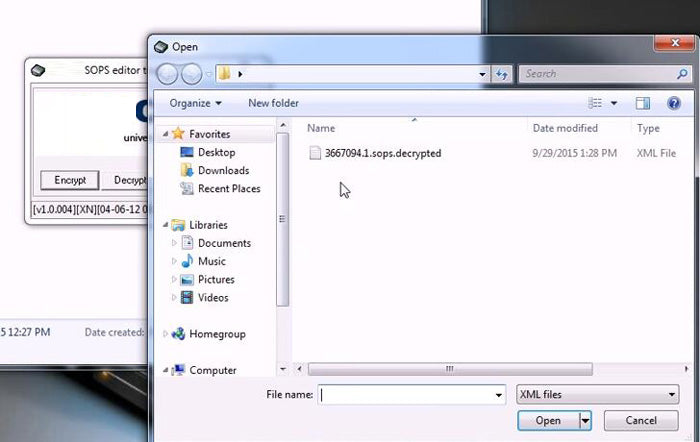Click the XML File type cell
Viewport: 700px width, 442px height.
(x=656, y=153)
